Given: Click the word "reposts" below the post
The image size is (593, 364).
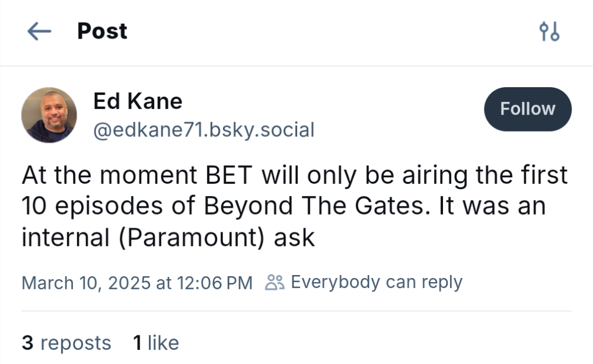Looking at the screenshot, I should [75, 343].
